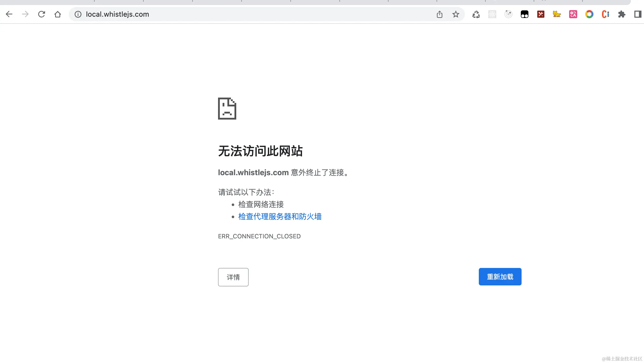The height and width of the screenshot is (363, 644).
Task: Click the share page icon
Action: (x=440, y=14)
